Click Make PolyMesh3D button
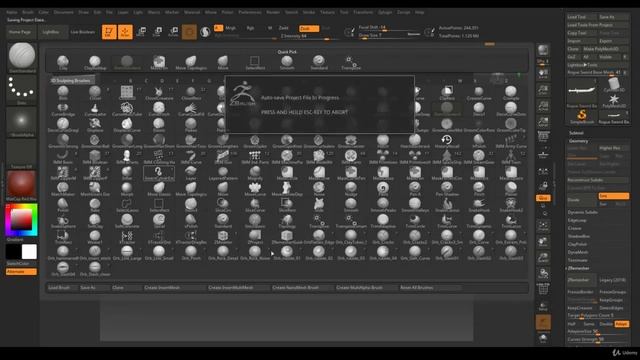The image size is (640, 360). (606, 49)
